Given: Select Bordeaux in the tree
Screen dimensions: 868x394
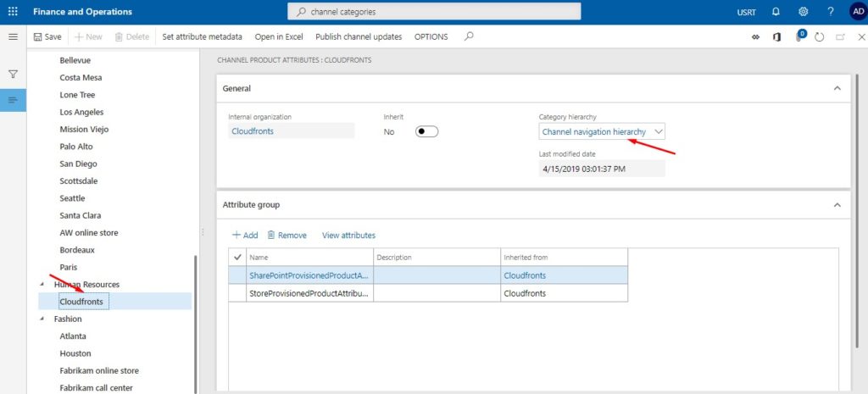Looking at the screenshot, I should (x=77, y=250).
